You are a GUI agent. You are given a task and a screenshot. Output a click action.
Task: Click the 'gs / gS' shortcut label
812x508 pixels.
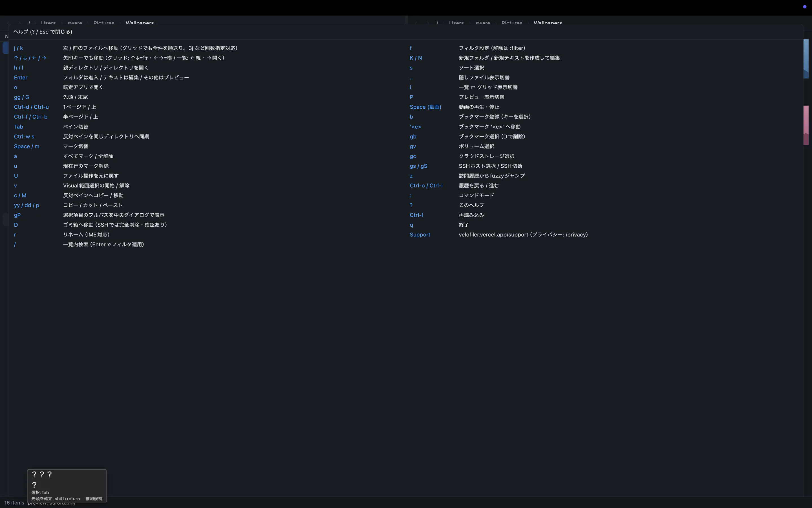click(418, 166)
